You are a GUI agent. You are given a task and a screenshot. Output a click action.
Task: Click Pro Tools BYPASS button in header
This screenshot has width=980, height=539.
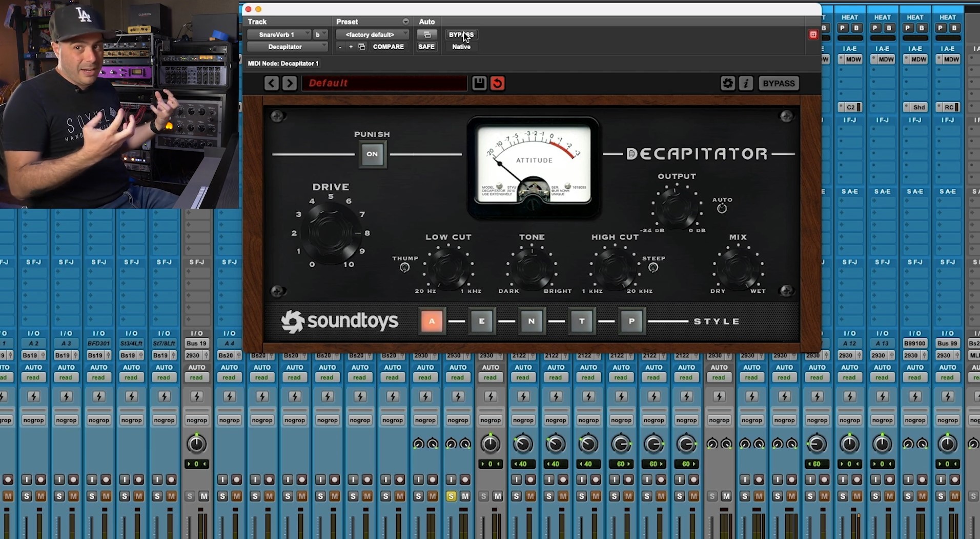[x=461, y=35]
